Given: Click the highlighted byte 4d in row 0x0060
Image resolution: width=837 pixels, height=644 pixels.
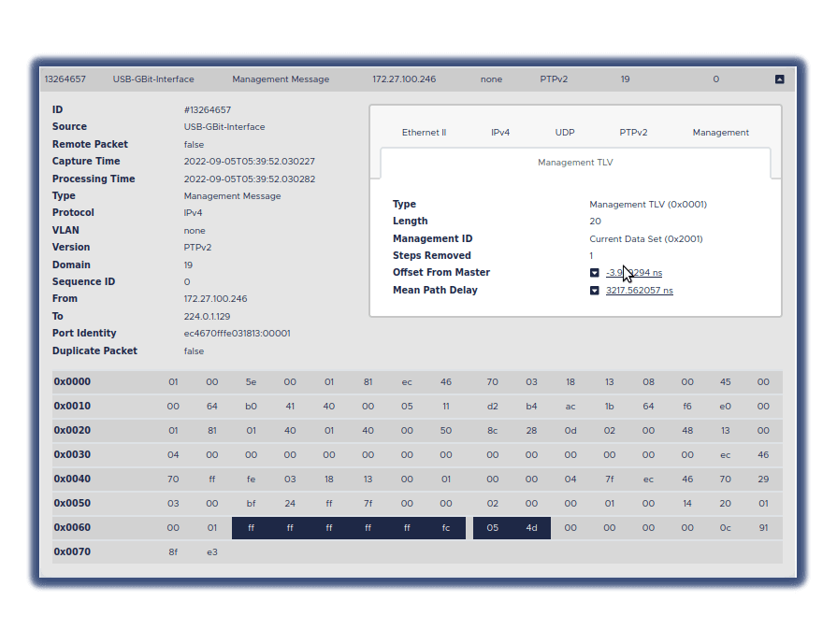Looking at the screenshot, I should (531, 528).
